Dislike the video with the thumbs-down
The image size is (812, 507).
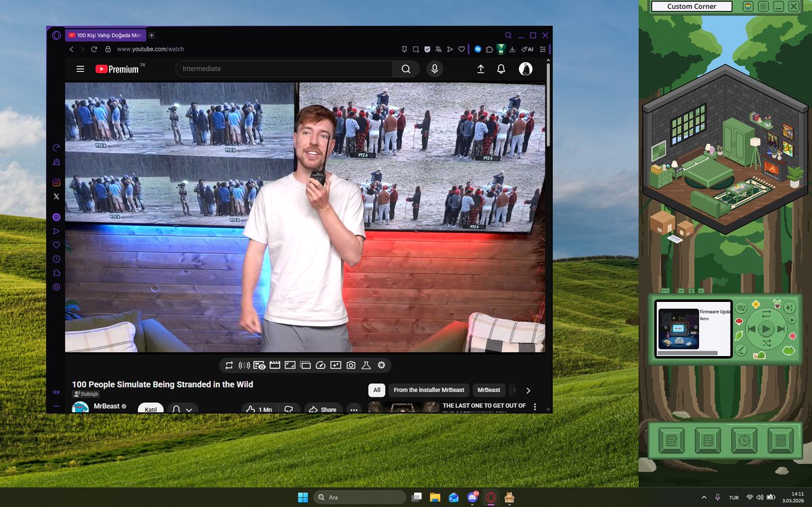pyautogui.click(x=288, y=410)
